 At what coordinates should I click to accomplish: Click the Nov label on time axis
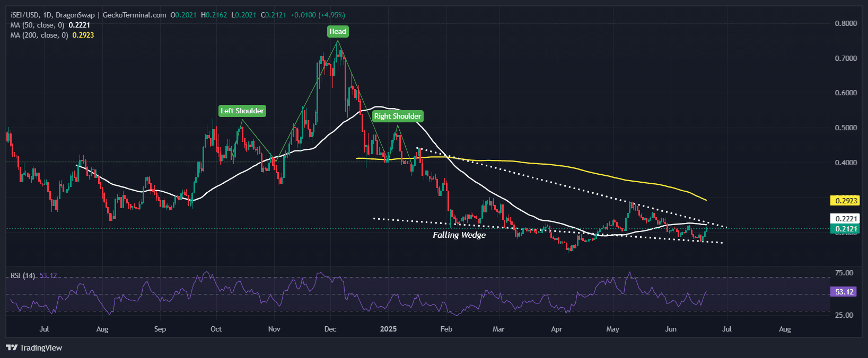coord(274,329)
